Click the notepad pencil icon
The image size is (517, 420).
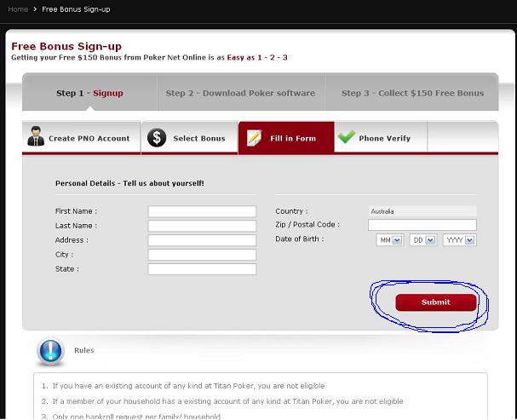click(x=254, y=138)
